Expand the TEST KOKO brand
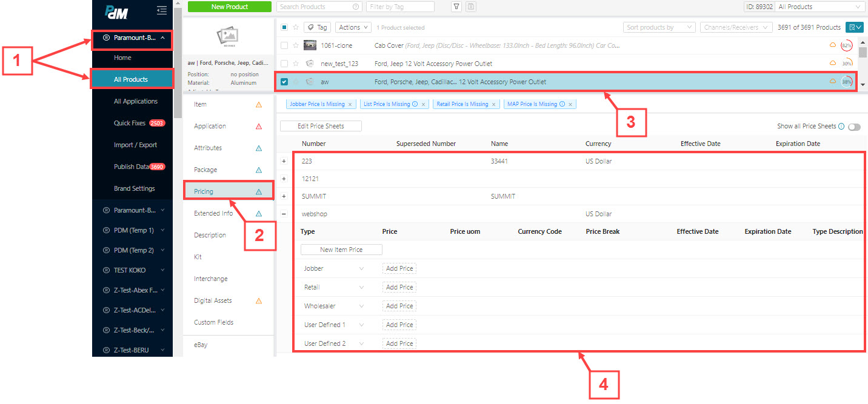 (133, 270)
